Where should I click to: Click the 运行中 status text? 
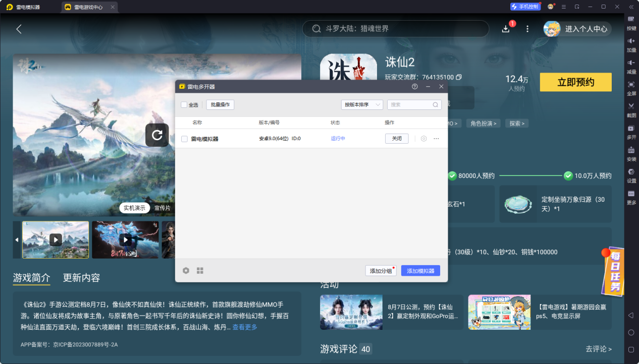338,139
